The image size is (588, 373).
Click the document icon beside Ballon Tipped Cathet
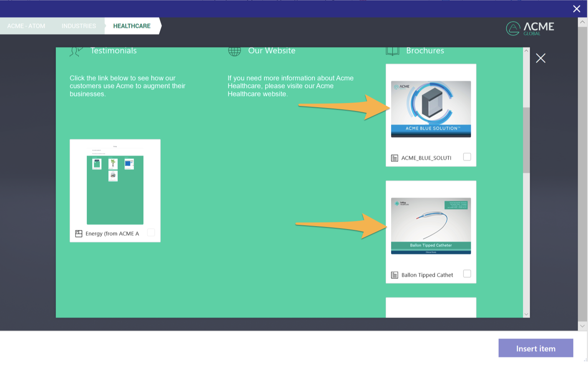pyautogui.click(x=395, y=275)
